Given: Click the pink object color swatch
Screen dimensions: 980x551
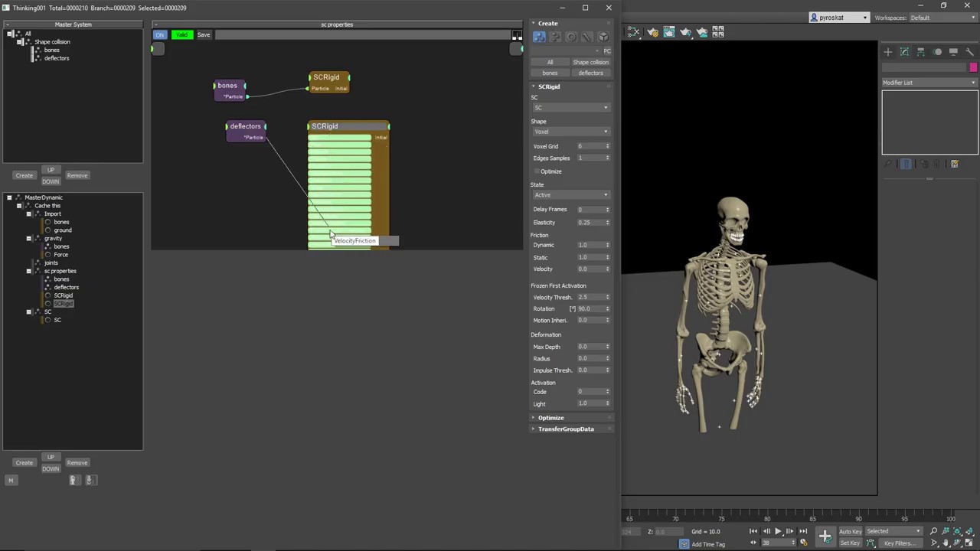Looking at the screenshot, I should (x=973, y=67).
